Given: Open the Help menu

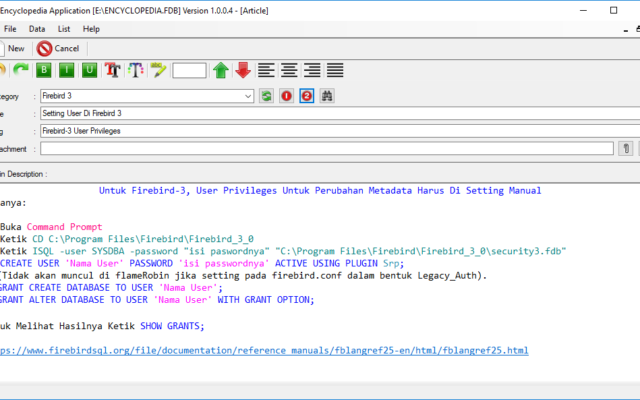Looking at the screenshot, I should coord(91,29).
